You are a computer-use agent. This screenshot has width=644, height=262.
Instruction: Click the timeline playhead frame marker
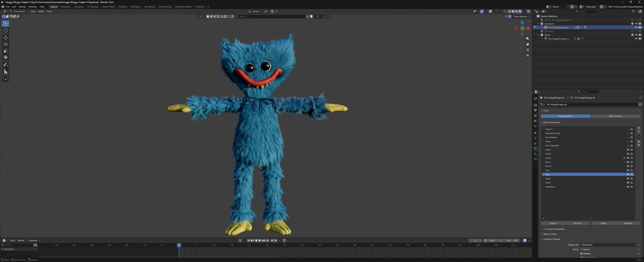pos(179,245)
